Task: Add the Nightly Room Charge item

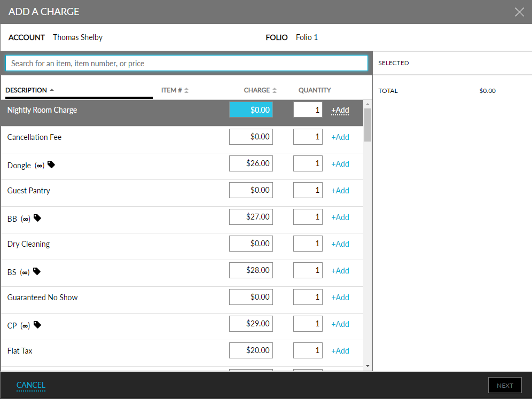Action: coord(340,111)
